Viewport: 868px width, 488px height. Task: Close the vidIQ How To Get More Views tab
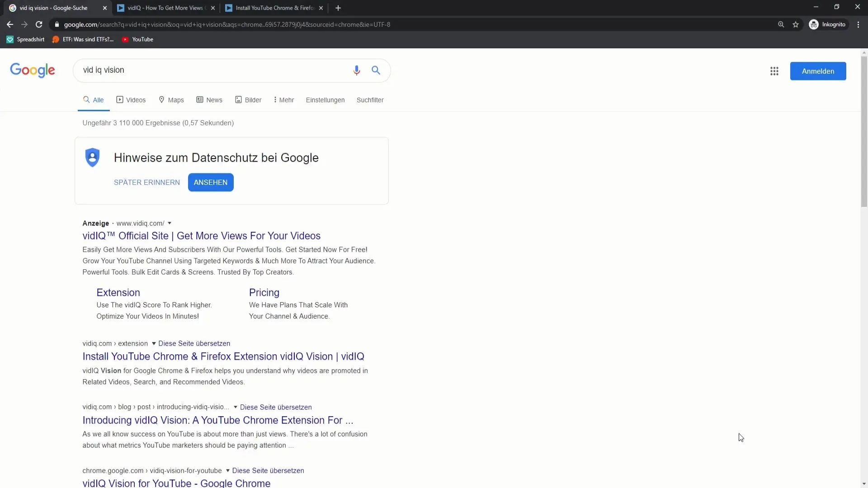(x=213, y=8)
